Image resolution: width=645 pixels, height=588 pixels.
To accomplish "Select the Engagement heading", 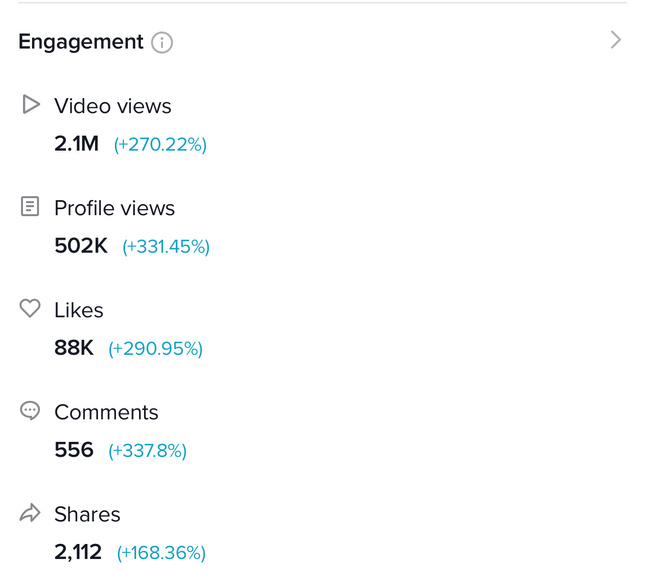I will pos(81,42).
